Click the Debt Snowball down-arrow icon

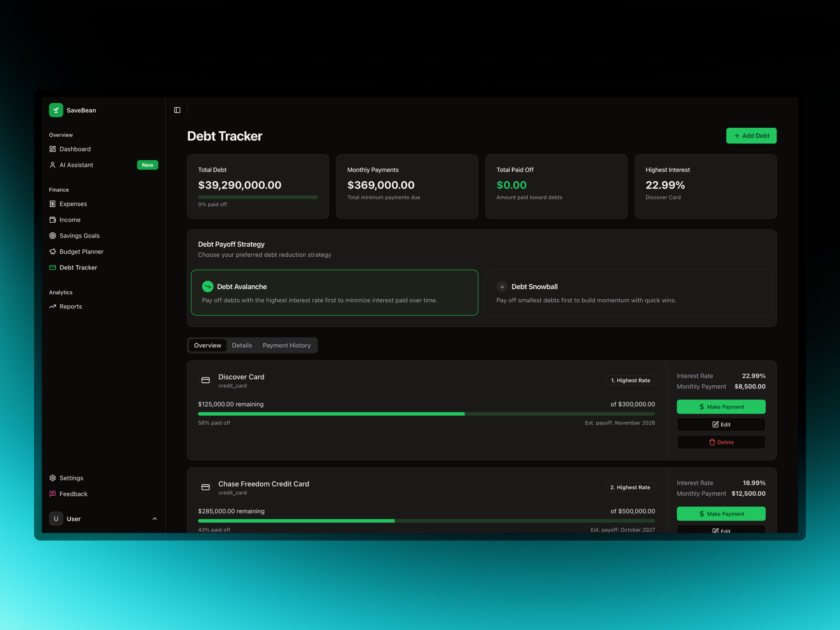click(502, 287)
